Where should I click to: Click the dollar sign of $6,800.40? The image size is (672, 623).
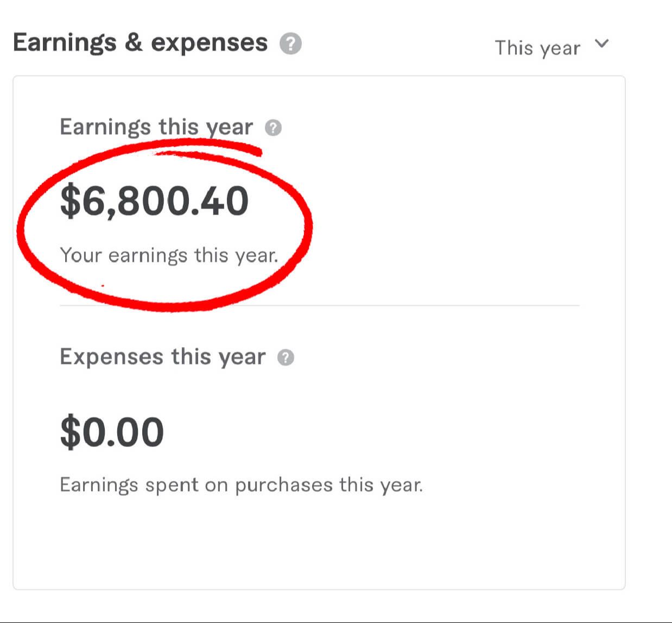pyautogui.click(x=69, y=201)
